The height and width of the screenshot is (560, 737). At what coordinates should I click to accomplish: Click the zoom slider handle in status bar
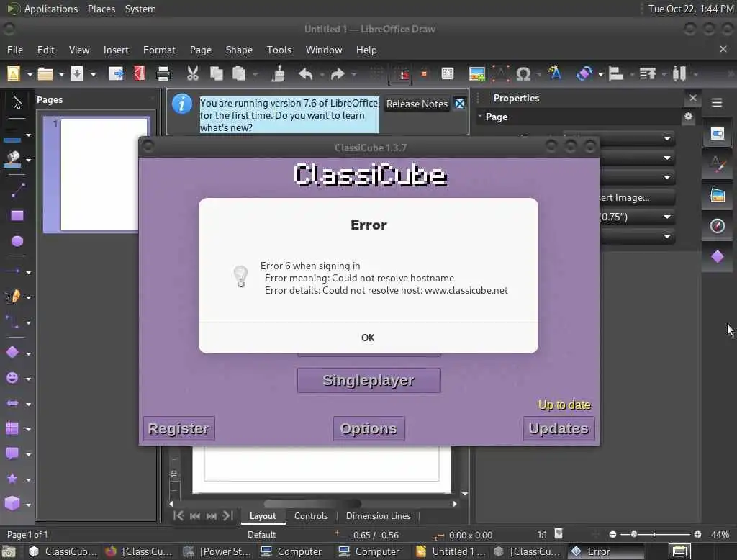[634, 534]
